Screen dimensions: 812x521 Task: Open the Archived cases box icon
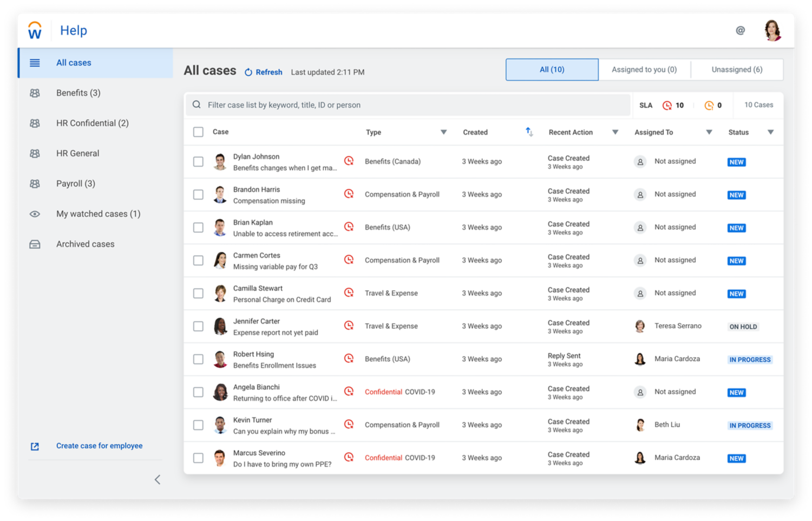35,244
